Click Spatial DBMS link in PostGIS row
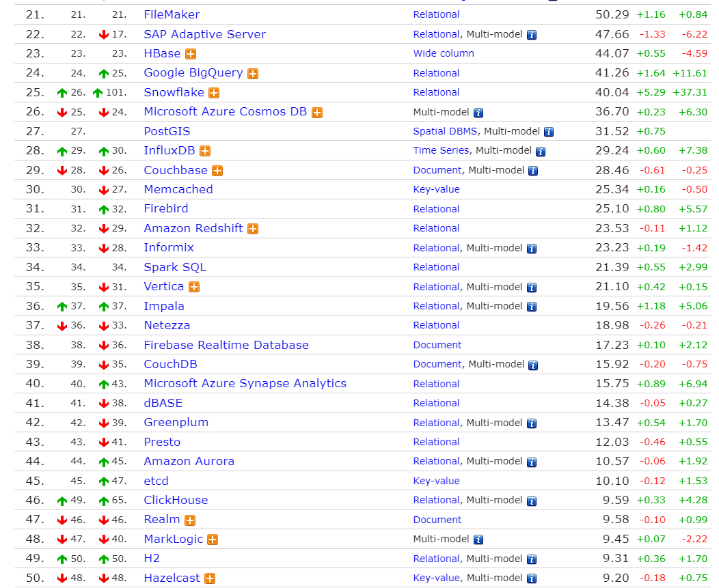Image resolution: width=719 pixels, height=588 pixels. pos(445,132)
